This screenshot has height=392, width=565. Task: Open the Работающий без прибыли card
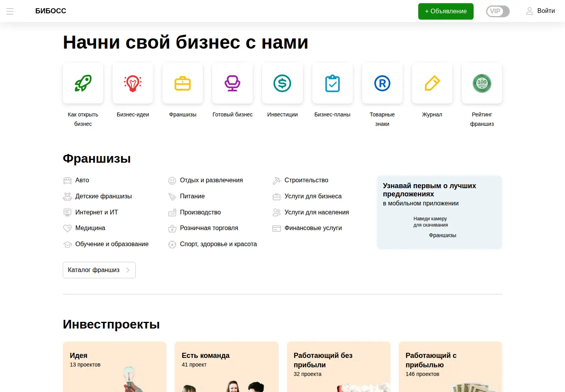coord(339,367)
